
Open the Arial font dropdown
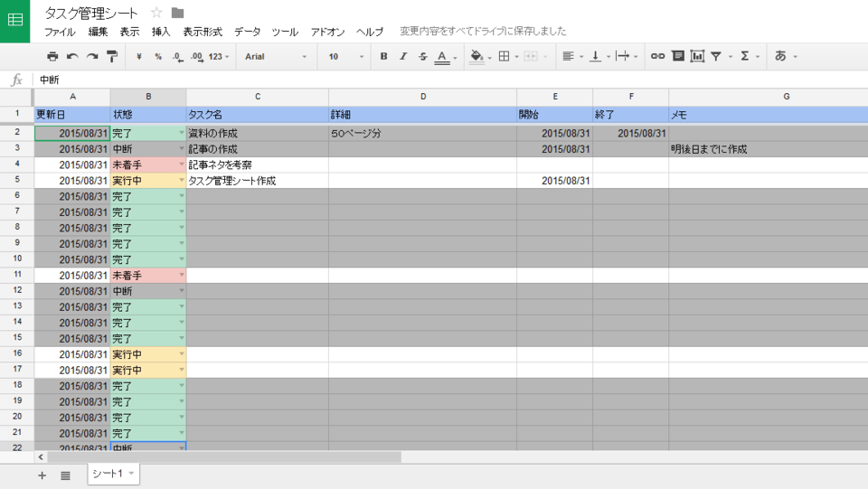click(x=276, y=57)
